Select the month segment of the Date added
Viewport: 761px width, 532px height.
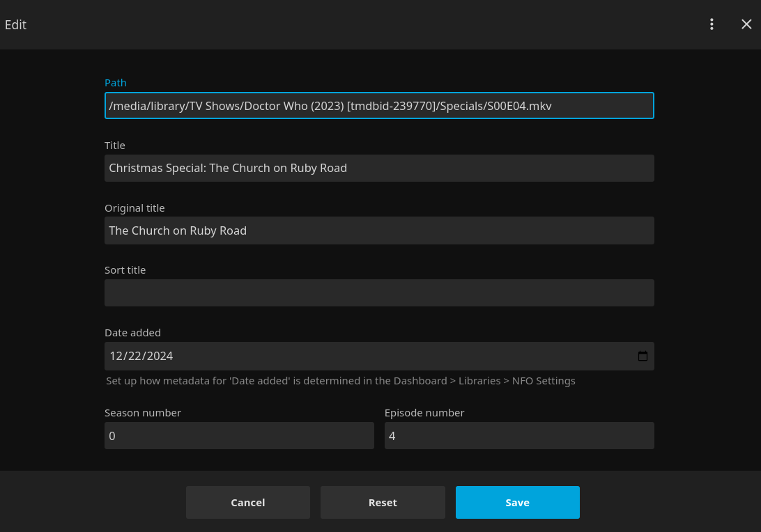tap(116, 356)
